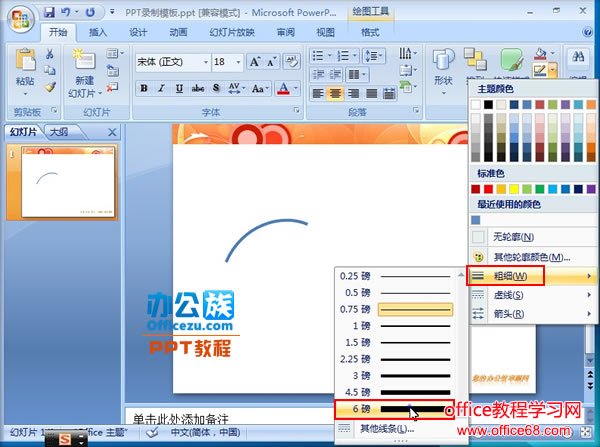The width and height of the screenshot is (600, 447).
Task: Click the Find binoculars icon
Action: coord(578,57)
